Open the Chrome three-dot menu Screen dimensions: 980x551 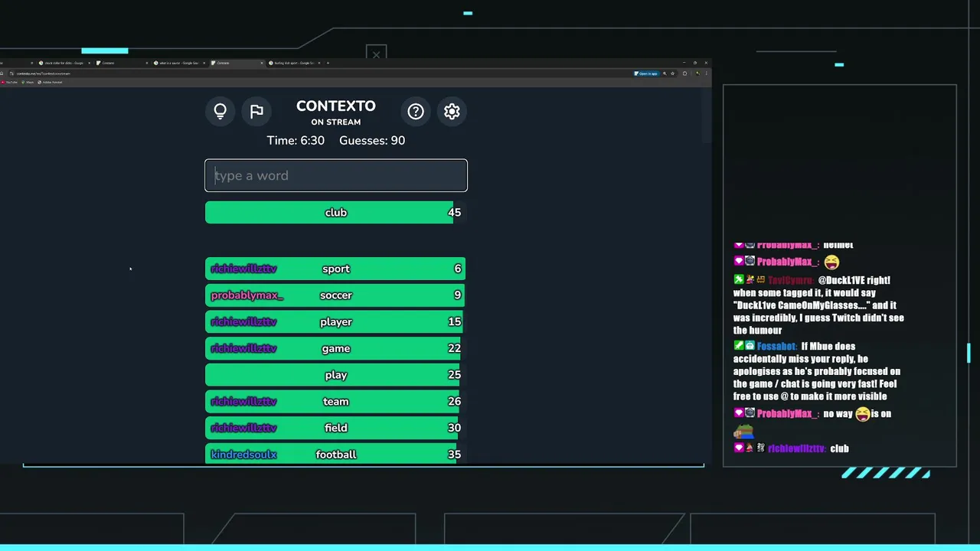coord(706,73)
